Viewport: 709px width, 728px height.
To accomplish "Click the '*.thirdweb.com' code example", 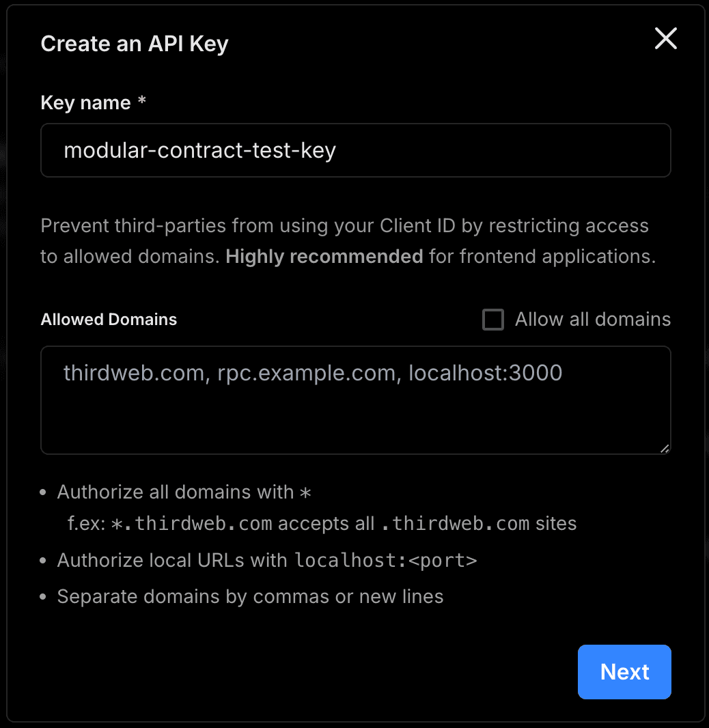I will 191,524.
